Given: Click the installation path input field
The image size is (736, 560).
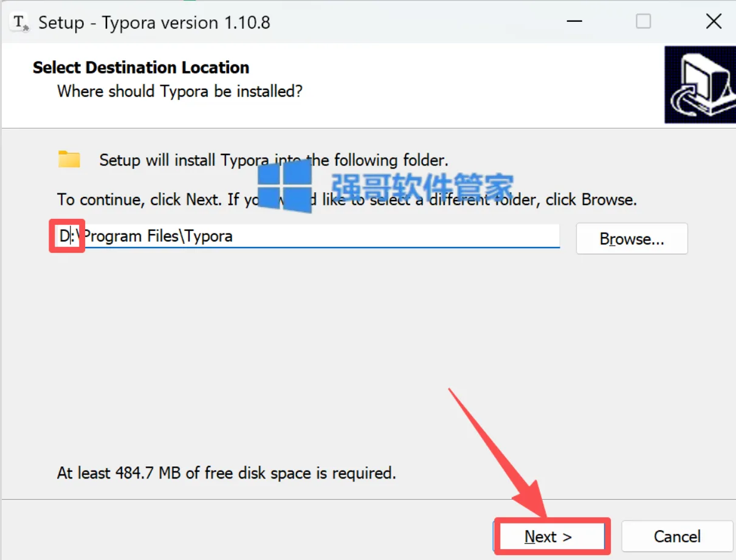Looking at the screenshot, I should (x=307, y=236).
